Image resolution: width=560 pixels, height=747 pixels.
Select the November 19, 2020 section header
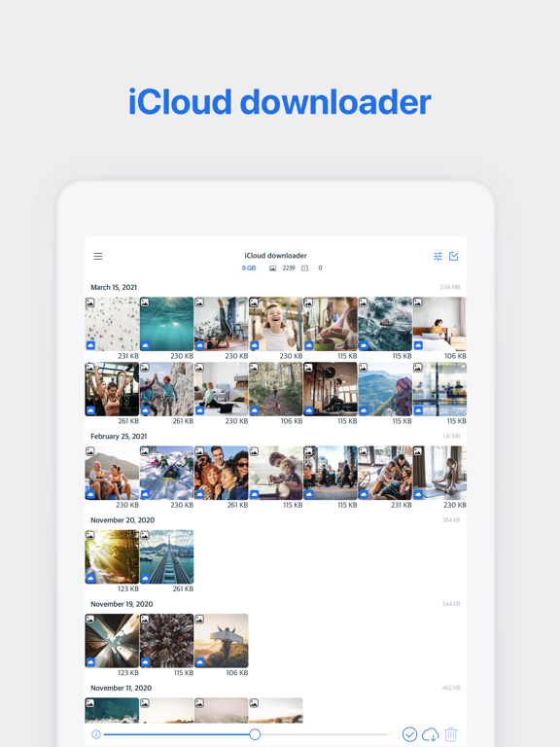click(x=122, y=604)
